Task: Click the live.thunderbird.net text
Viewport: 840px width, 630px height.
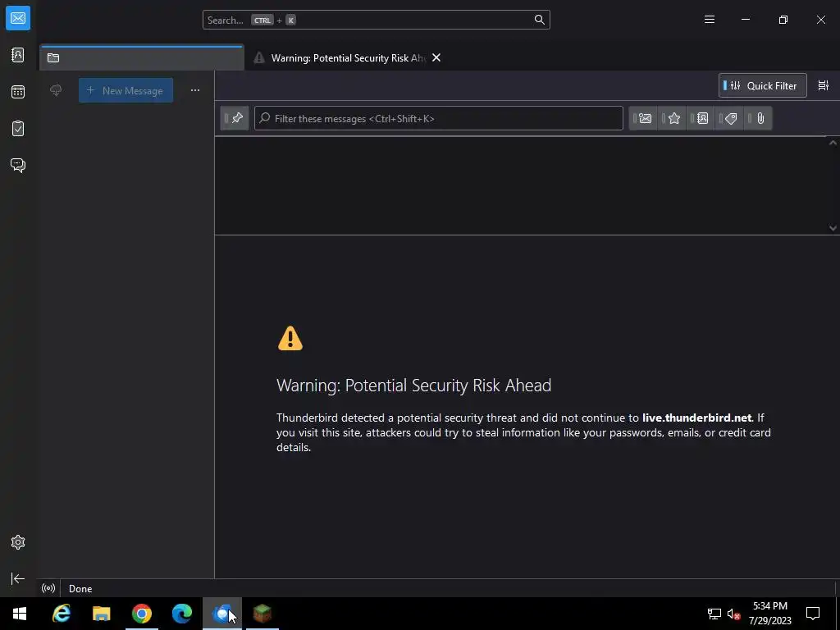Action: 697,418
